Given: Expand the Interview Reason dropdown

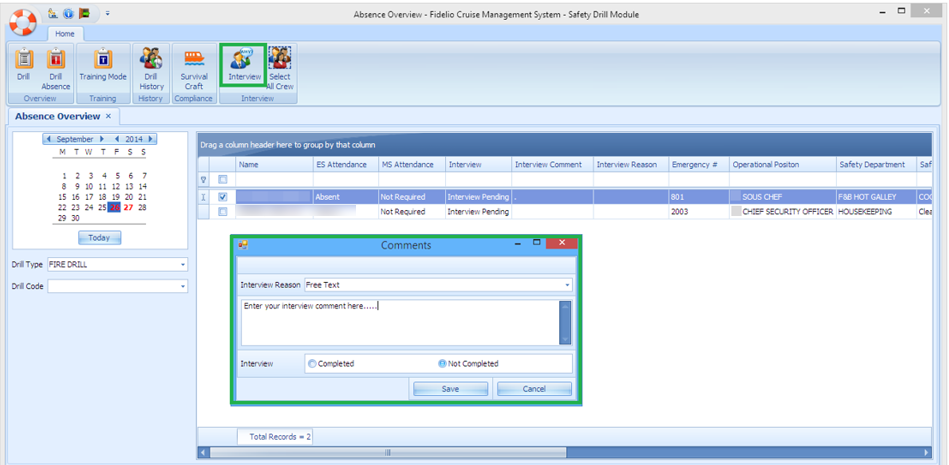Looking at the screenshot, I should point(567,285).
